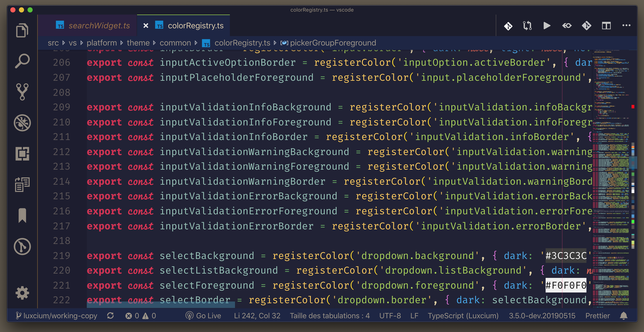
Task: Close the colorRegistry.ts tab
Action: (146, 26)
